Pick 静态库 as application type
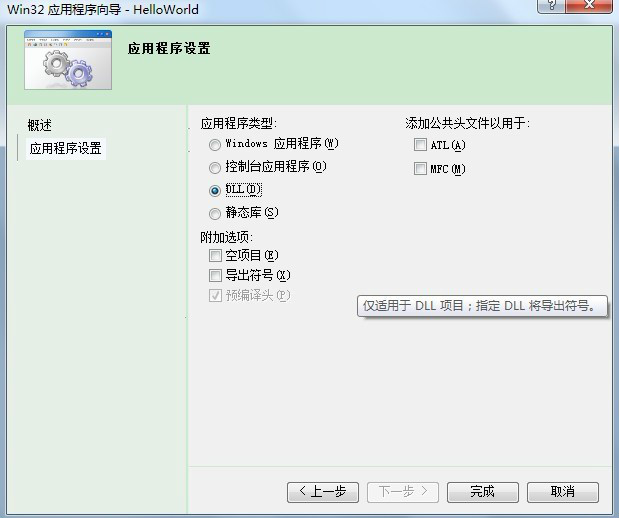619x518 pixels. click(215, 214)
